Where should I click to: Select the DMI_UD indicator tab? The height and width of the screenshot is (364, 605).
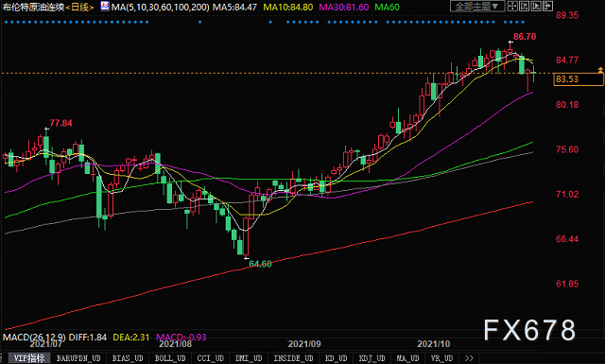[249, 358]
